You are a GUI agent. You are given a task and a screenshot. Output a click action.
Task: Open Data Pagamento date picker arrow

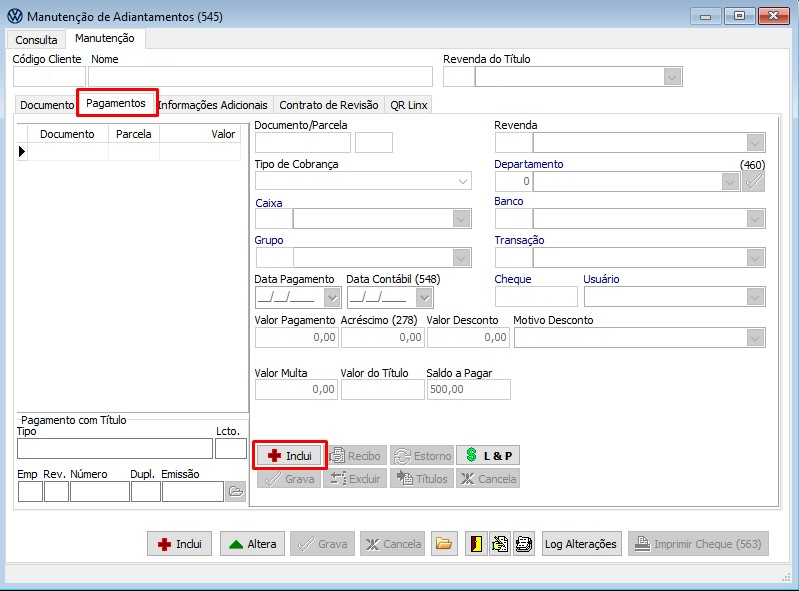(x=332, y=298)
